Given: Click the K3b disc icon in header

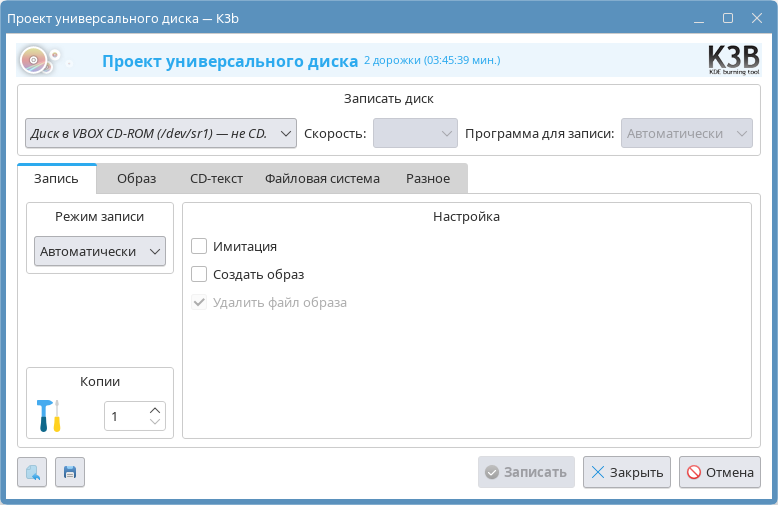Looking at the screenshot, I should pos(34,61).
